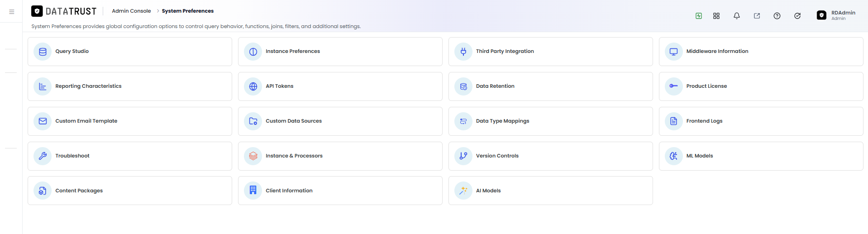This screenshot has height=234, width=868.
Task: Open the Third Party Integration card
Action: (551, 52)
